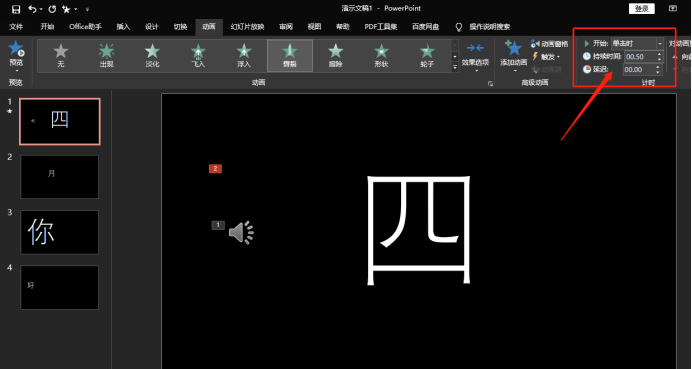The width and height of the screenshot is (692, 369).
Task: Click the Redo/repeat circular arrow icon
Action: (52, 9)
